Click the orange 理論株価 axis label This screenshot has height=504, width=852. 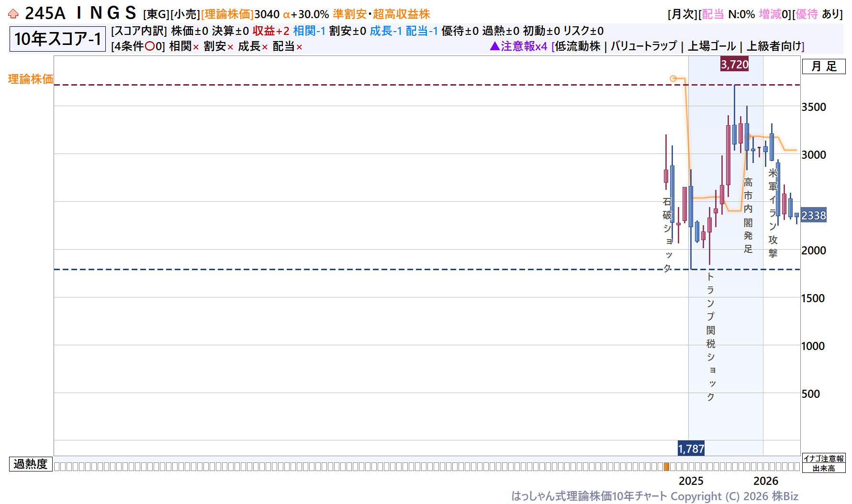coord(31,79)
